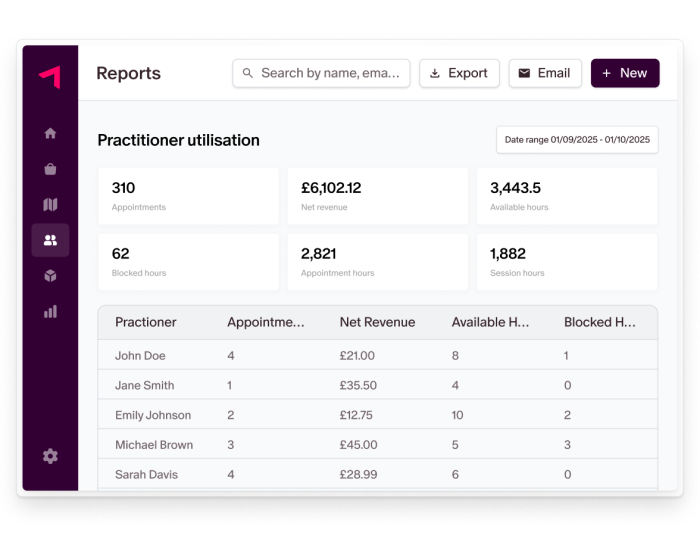The width and height of the screenshot is (700, 536).
Task: Click the envelope icon on Email
Action: (x=524, y=73)
